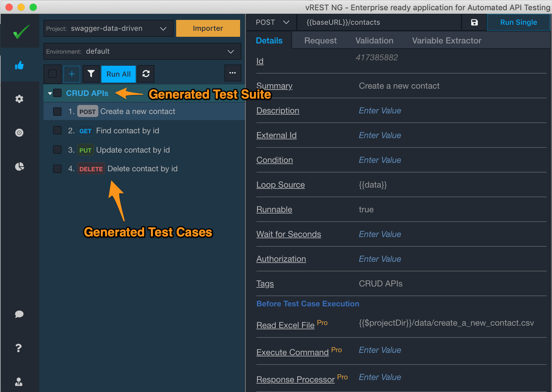Open the pie chart reports icon
Image resolution: width=552 pixels, height=392 pixels.
click(x=19, y=166)
